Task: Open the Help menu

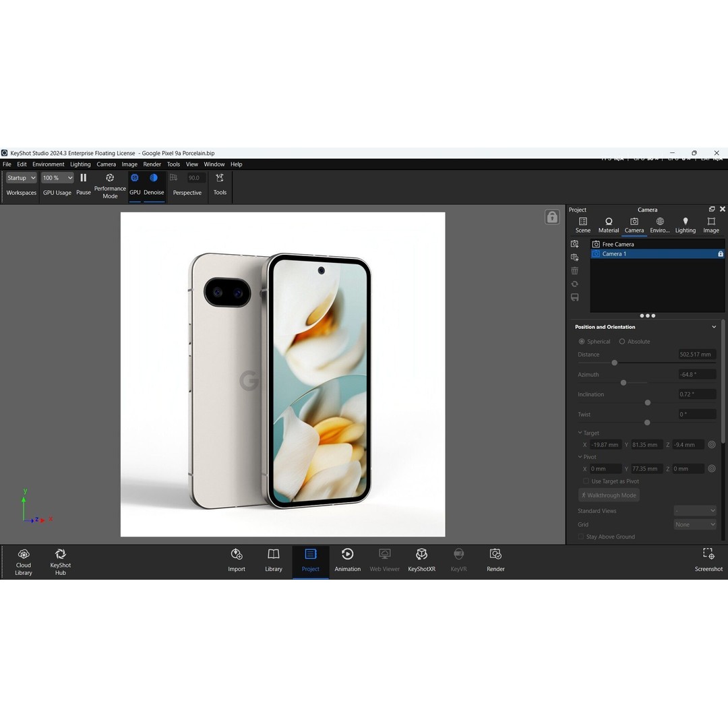Action: (x=237, y=164)
